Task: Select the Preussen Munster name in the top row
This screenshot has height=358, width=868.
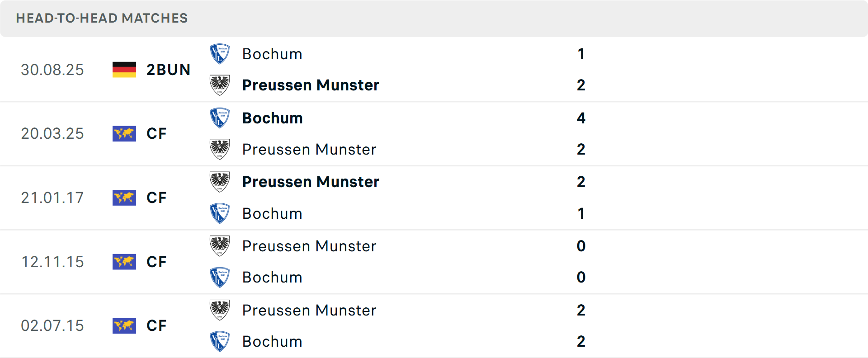Action: pos(311,85)
